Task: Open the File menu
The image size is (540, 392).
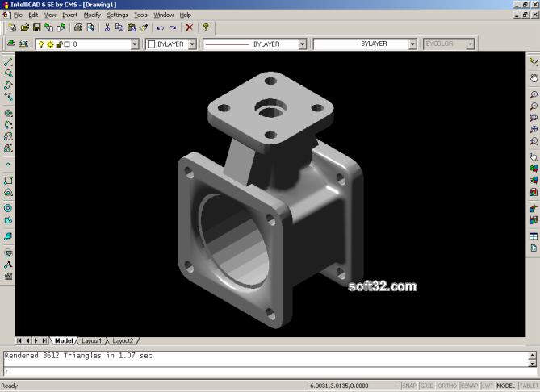Action: pos(18,15)
